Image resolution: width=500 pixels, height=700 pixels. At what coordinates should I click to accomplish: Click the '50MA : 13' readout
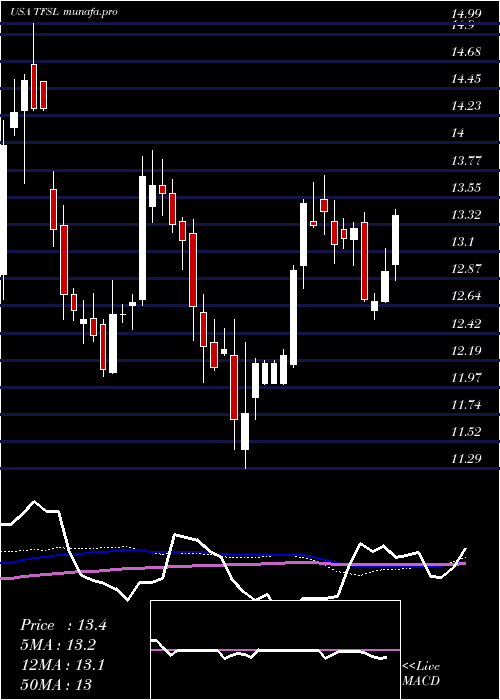(56, 685)
